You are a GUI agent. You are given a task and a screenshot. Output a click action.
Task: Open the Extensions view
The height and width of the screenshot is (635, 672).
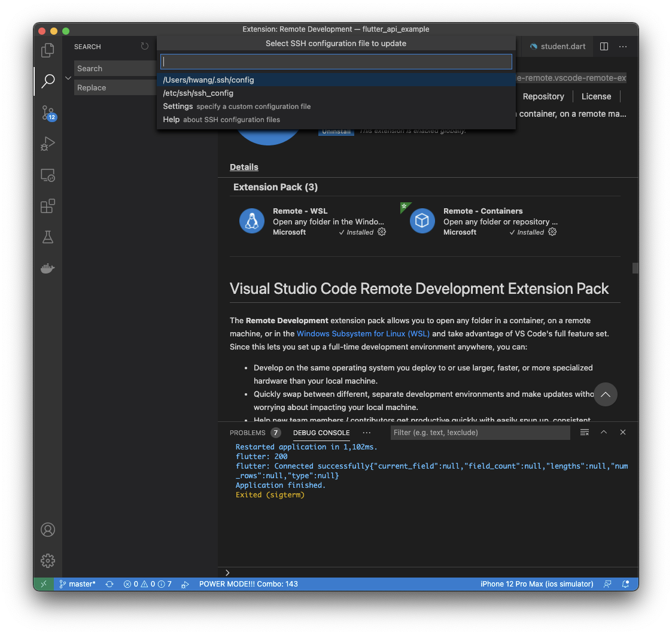point(47,206)
